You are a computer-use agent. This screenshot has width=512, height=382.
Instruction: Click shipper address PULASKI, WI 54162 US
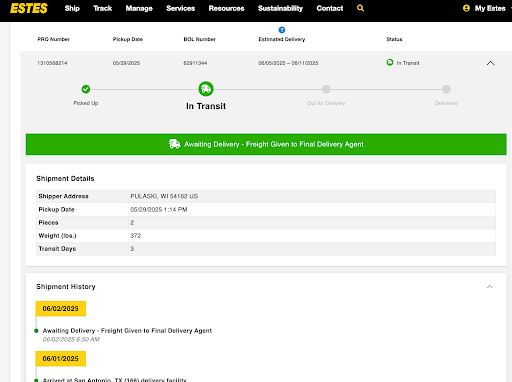coord(164,196)
